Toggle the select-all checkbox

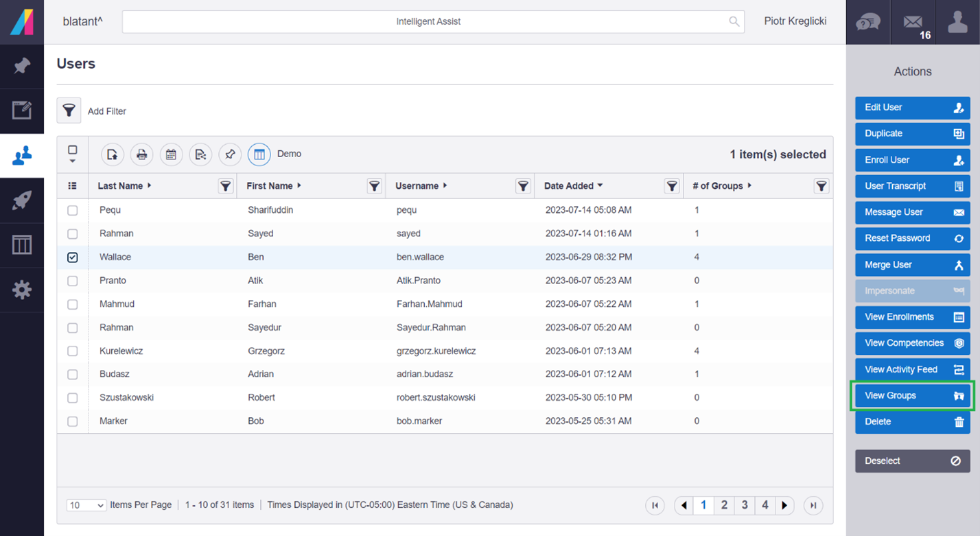click(x=73, y=150)
